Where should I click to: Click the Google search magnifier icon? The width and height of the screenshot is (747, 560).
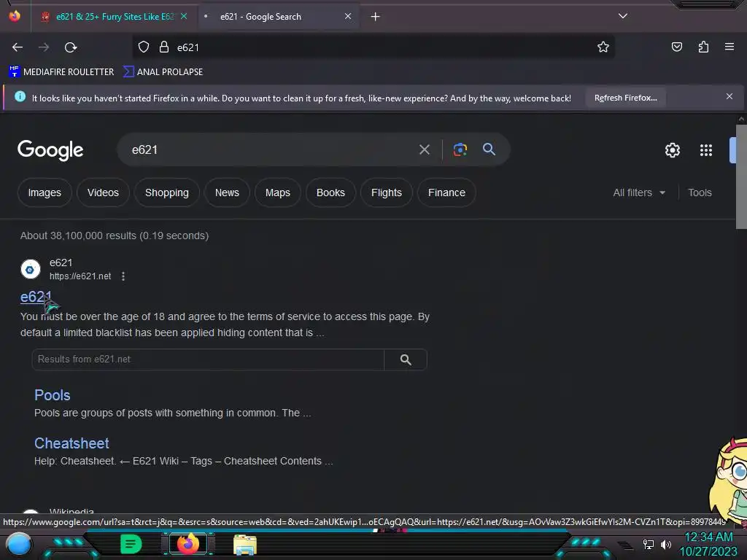[489, 149]
